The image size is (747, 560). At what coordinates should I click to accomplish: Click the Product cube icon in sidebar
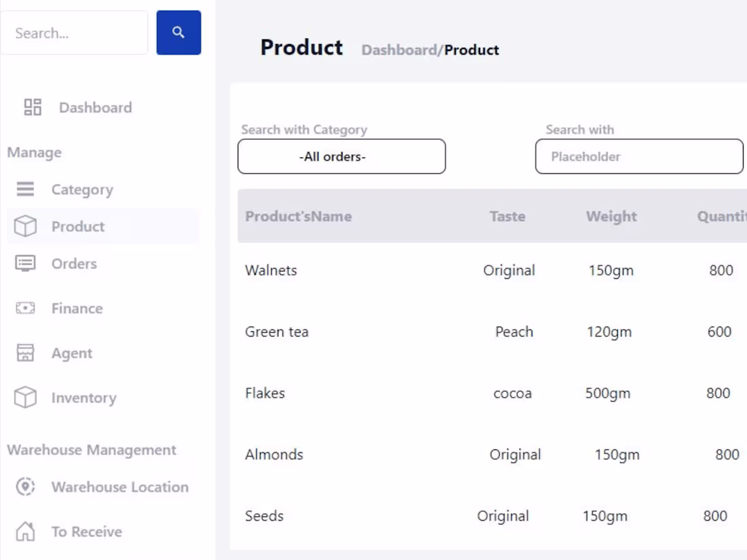[25, 226]
